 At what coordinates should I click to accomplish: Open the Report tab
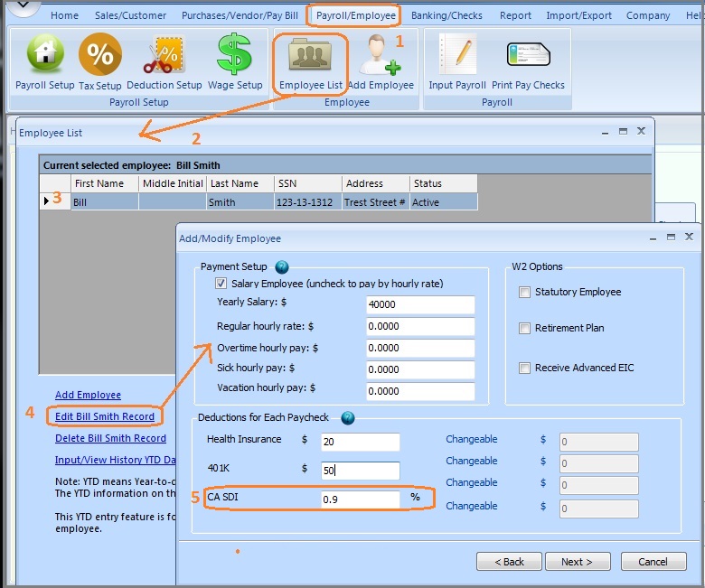pos(515,15)
